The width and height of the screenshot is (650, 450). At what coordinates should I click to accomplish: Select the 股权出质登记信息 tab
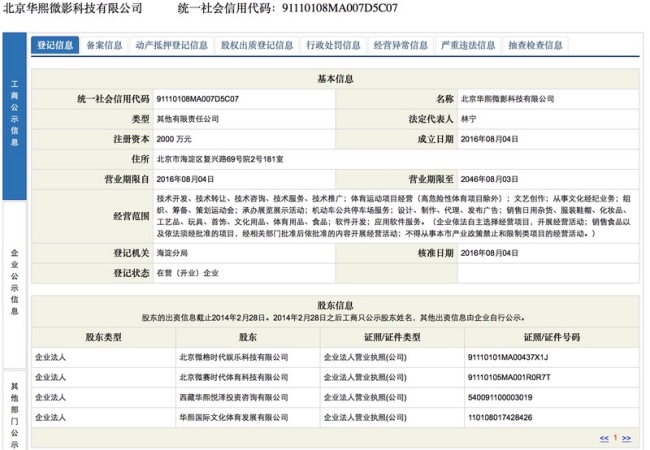pyautogui.click(x=257, y=45)
